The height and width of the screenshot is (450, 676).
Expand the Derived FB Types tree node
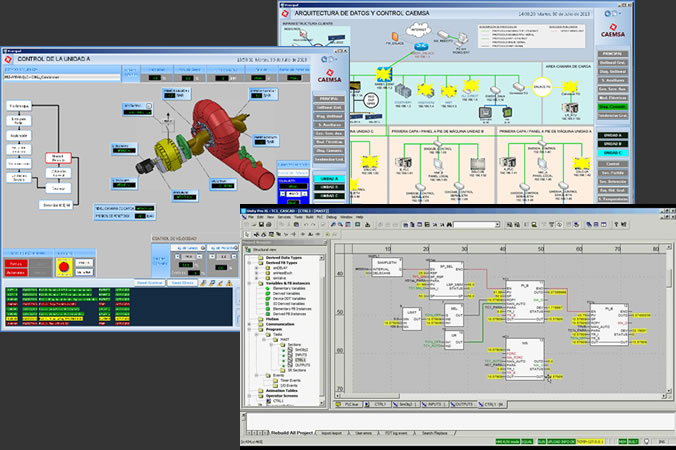pyautogui.click(x=250, y=262)
